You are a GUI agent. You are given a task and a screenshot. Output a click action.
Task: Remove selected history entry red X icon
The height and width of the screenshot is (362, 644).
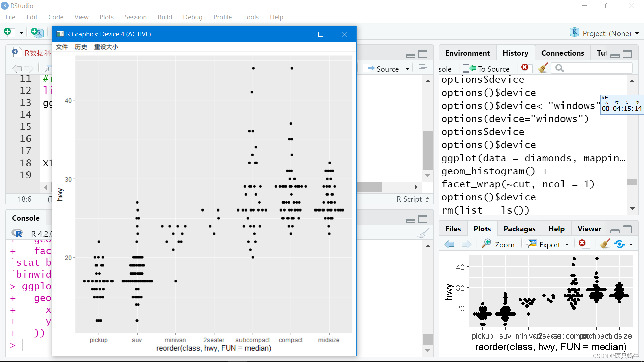coord(525,68)
